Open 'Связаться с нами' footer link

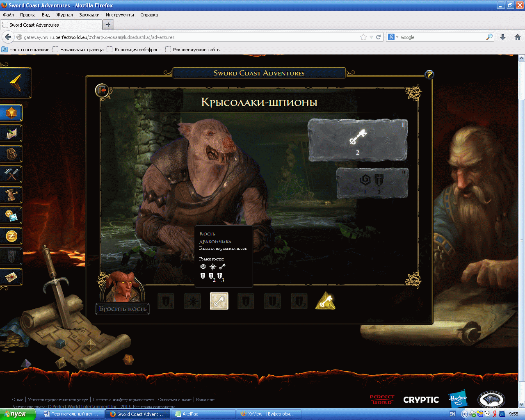pyautogui.click(x=175, y=399)
